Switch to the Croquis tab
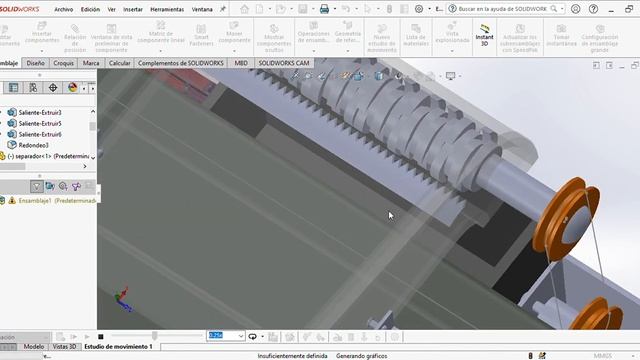Image resolution: width=640 pixels, height=360 pixels. 64,63
